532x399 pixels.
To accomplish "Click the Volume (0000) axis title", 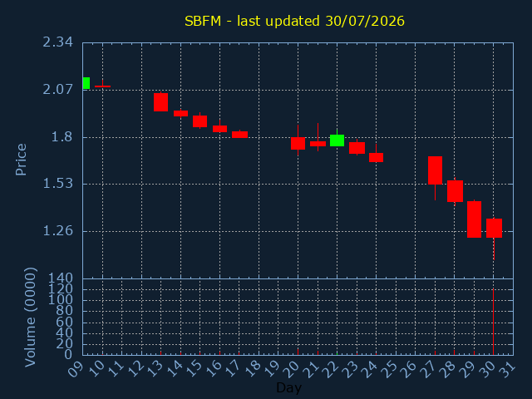I will pos(30,317).
